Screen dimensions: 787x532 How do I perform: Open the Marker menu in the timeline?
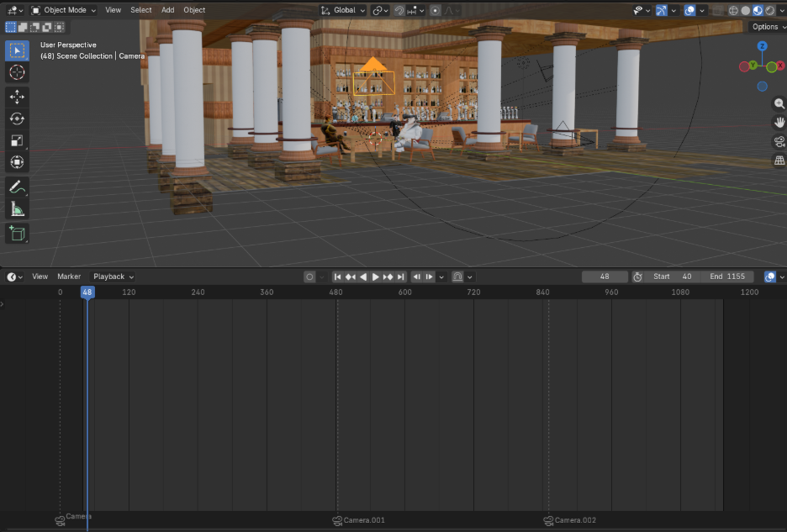[69, 277]
